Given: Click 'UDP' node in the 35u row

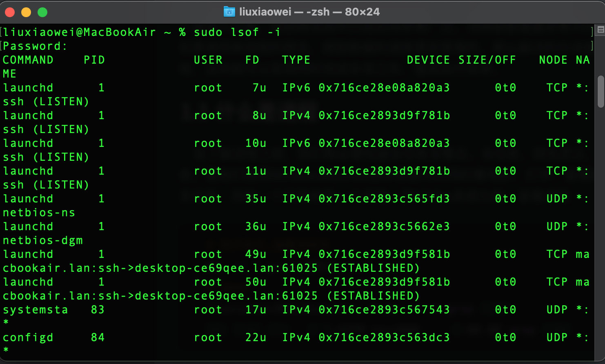Looking at the screenshot, I should (x=557, y=199).
